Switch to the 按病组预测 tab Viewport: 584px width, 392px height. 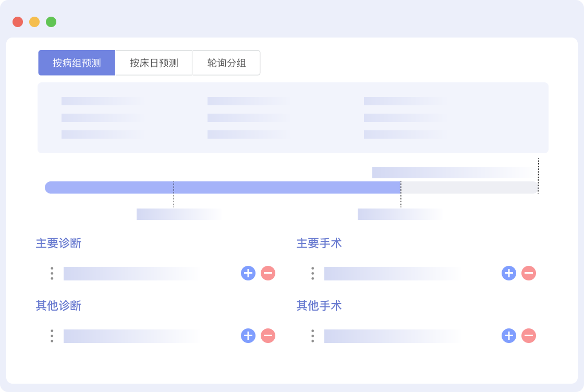tap(77, 63)
